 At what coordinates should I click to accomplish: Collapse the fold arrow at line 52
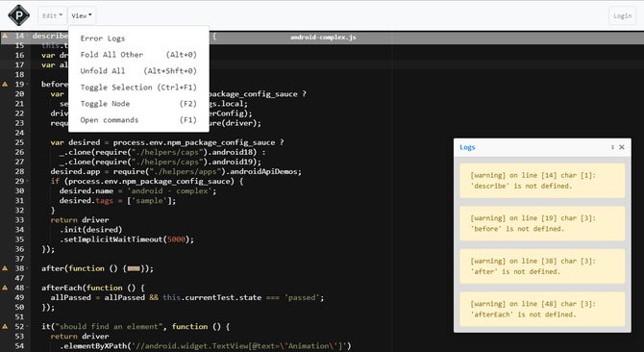[x=27, y=327]
